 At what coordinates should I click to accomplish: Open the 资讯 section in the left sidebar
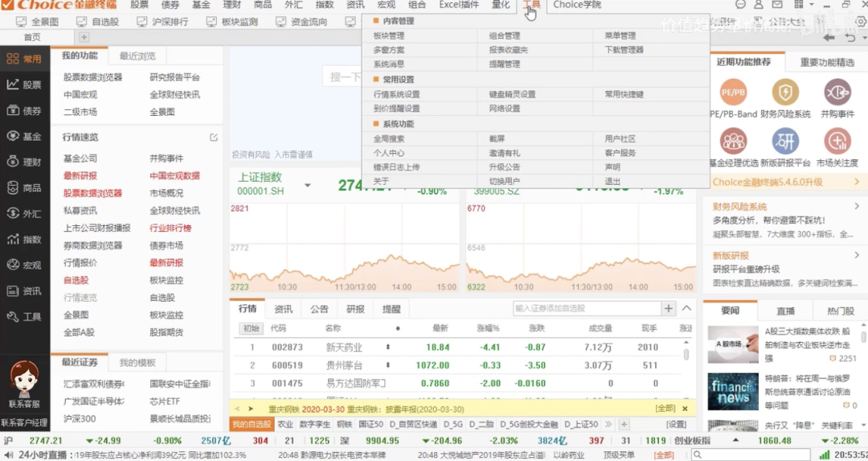click(24, 291)
